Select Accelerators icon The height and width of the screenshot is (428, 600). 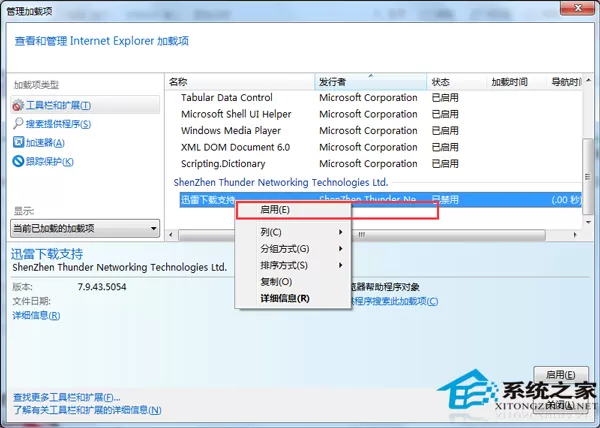coord(18,142)
